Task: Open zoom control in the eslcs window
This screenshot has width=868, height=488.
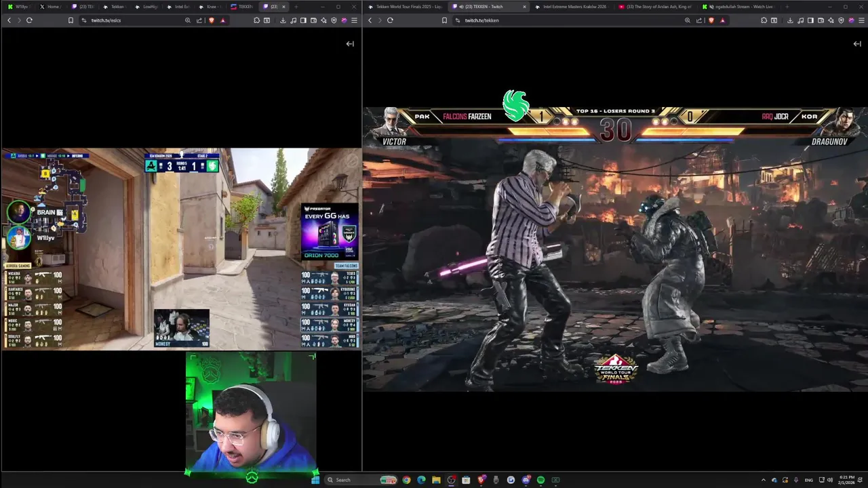Action: (188, 20)
